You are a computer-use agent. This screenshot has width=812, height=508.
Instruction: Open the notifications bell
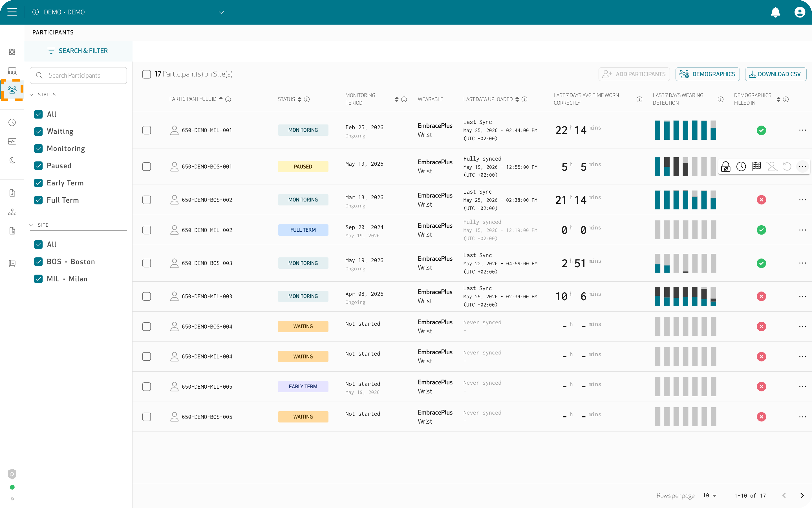[x=775, y=12]
